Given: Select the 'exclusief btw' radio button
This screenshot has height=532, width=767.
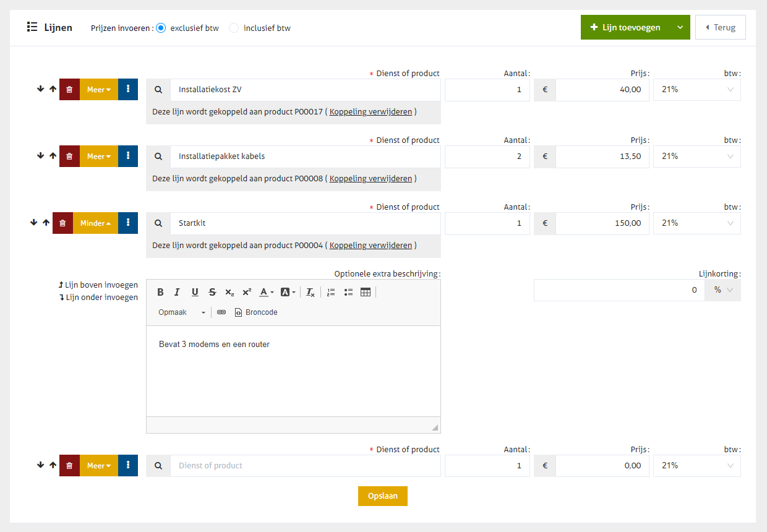Looking at the screenshot, I should click(161, 28).
